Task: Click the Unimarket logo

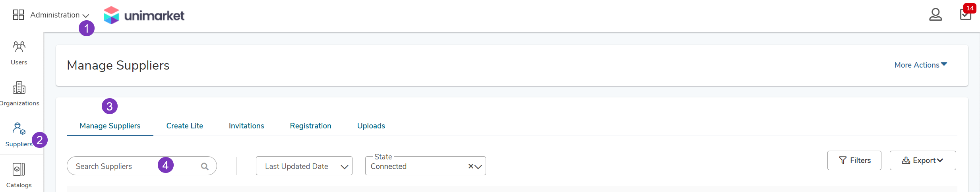Action: coord(144,15)
